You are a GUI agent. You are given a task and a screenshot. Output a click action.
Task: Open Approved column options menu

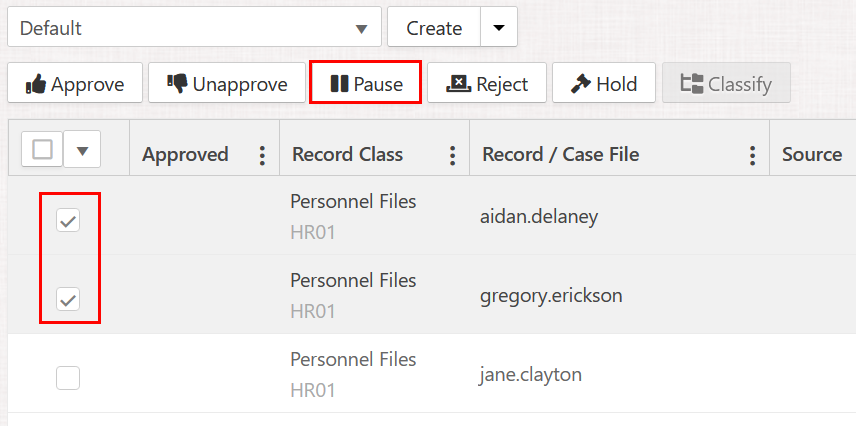pos(262,155)
